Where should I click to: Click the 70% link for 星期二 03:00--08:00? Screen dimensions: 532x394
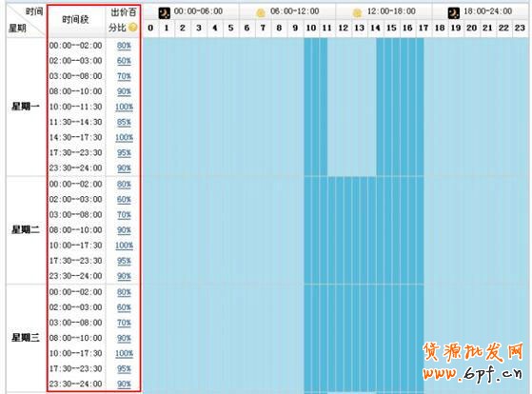(x=124, y=215)
